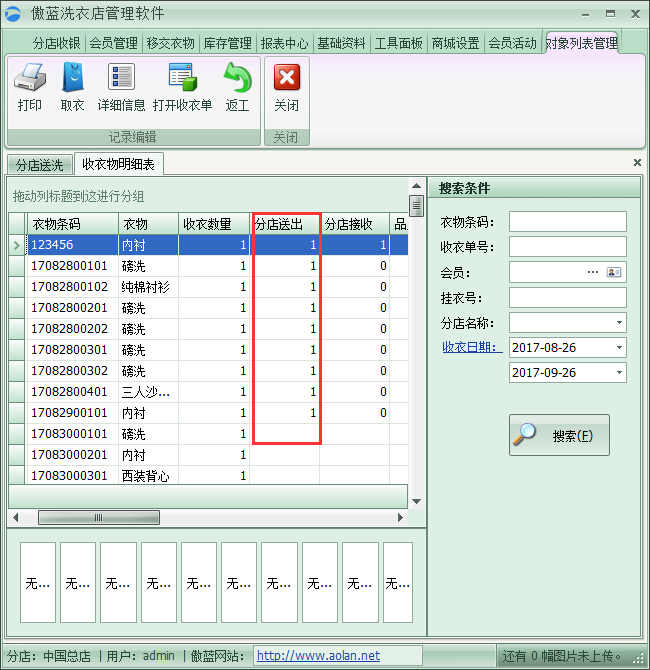Click the 西装背心 garment cell
This screenshot has height=670, width=650.
[148, 475]
